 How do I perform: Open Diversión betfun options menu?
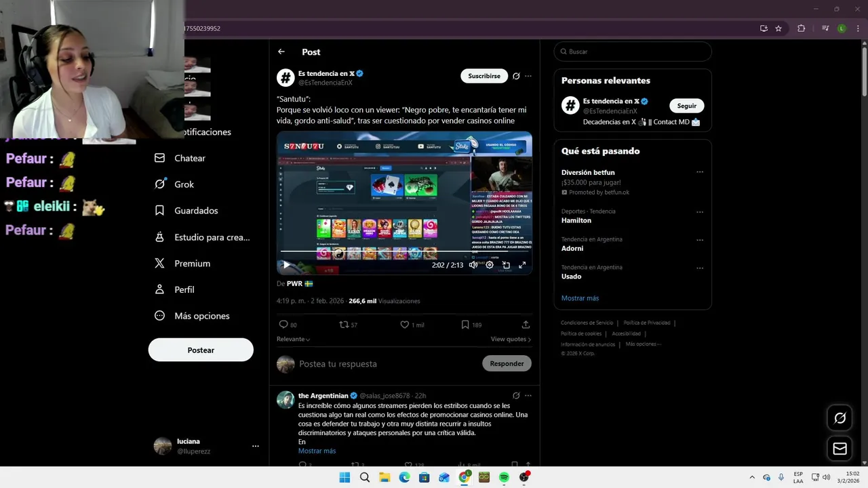click(x=700, y=172)
